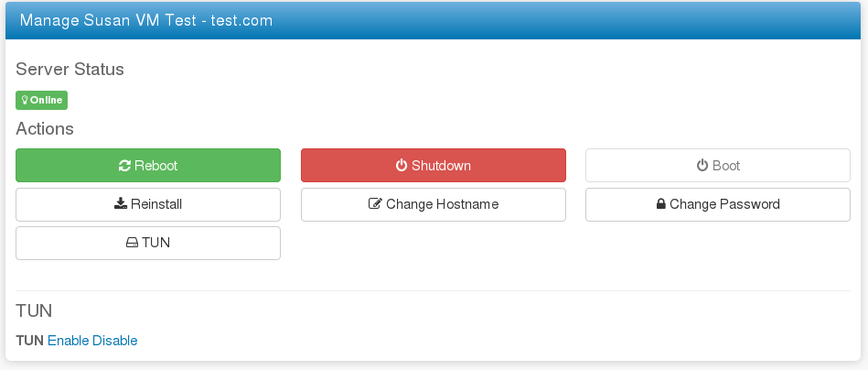The width and height of the screenshot is (868, 370).
Task: Open the Reinstall action
Action: click(x=148, y=204)
